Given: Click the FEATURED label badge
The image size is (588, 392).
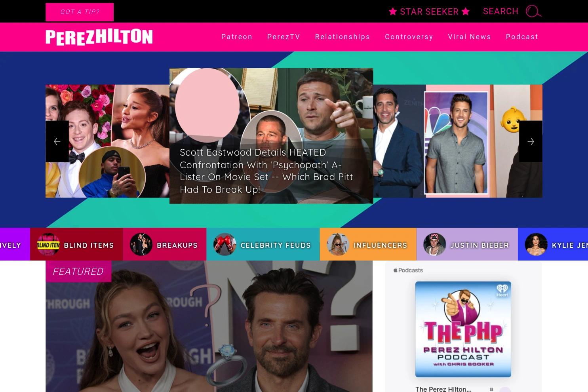Looking at the screenshot, I should [78, 271].
